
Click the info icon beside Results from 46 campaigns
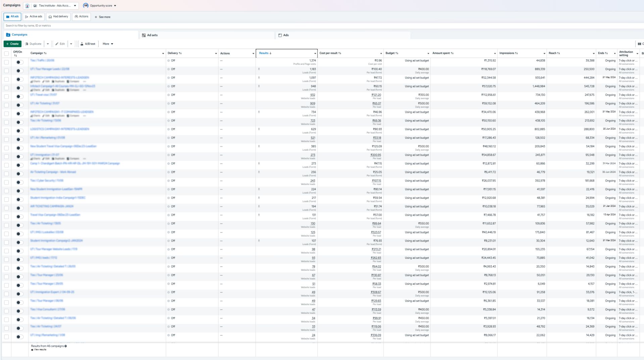(x=65, y=346)
